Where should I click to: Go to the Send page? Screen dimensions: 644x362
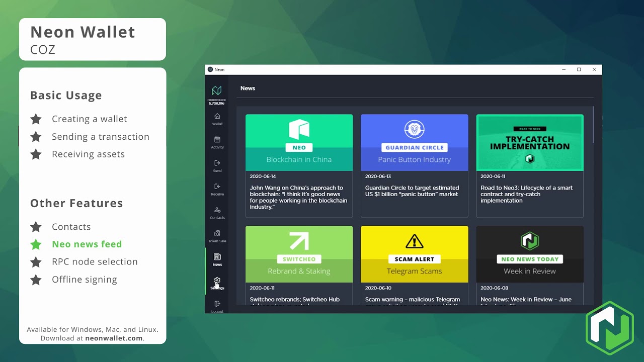point(217,166)
